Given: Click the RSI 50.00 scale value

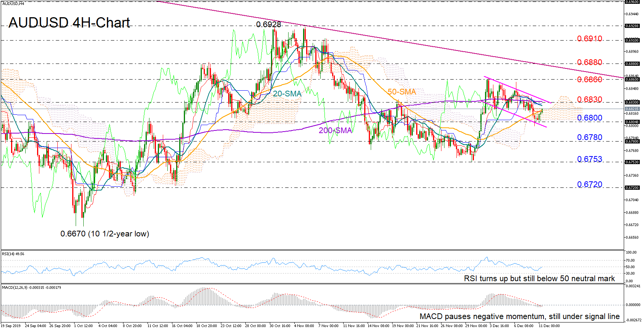Looking at the screenshot, I should [x=631, y=267].
